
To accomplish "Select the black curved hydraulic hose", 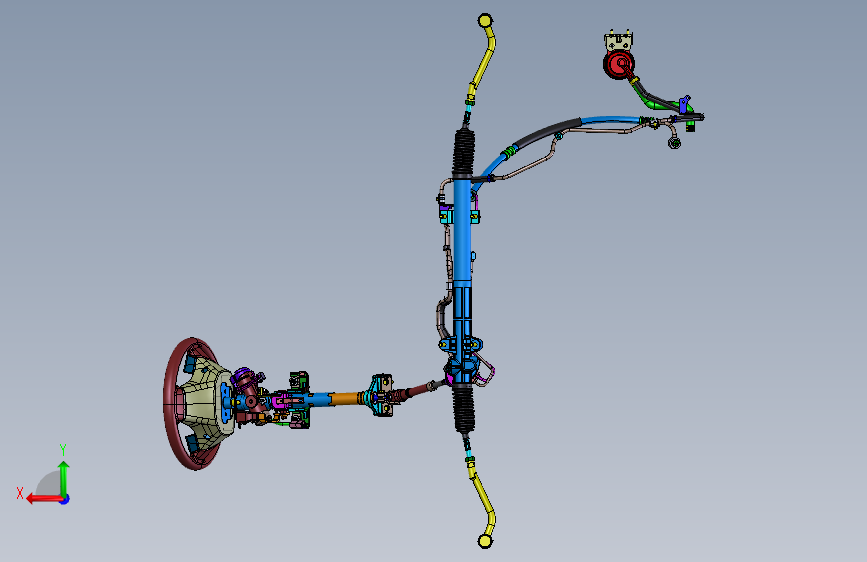I will tap(549, 132).
